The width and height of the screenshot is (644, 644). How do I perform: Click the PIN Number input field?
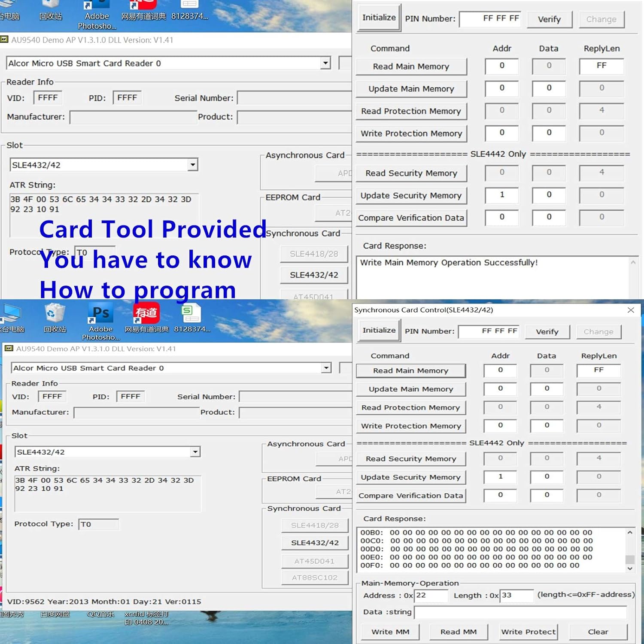pos(489,331)
